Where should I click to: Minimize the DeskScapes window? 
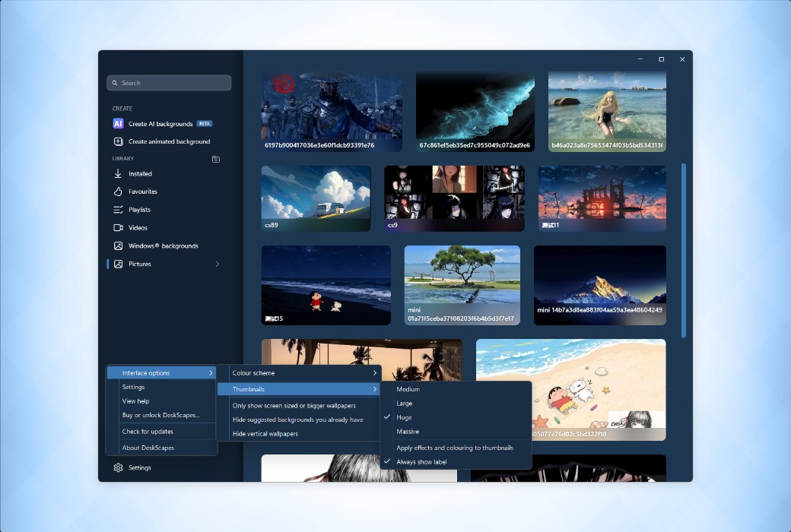click(x=640, y=59)
